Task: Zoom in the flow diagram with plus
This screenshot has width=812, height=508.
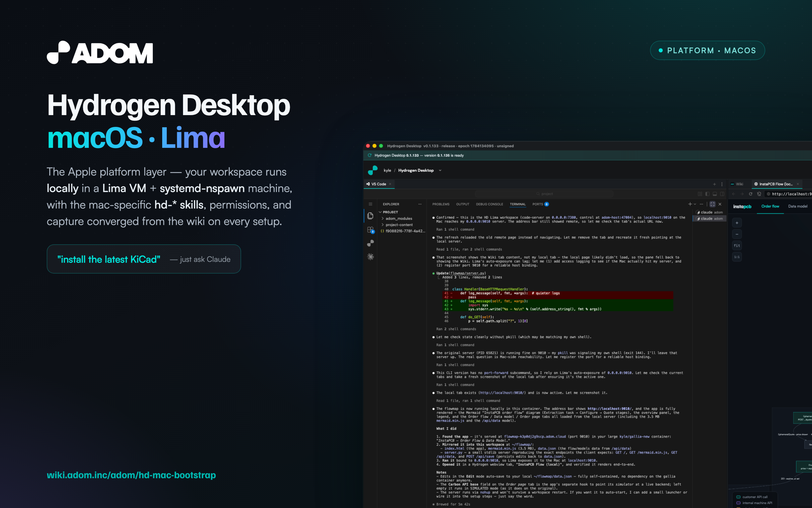Action: (737, 223)
